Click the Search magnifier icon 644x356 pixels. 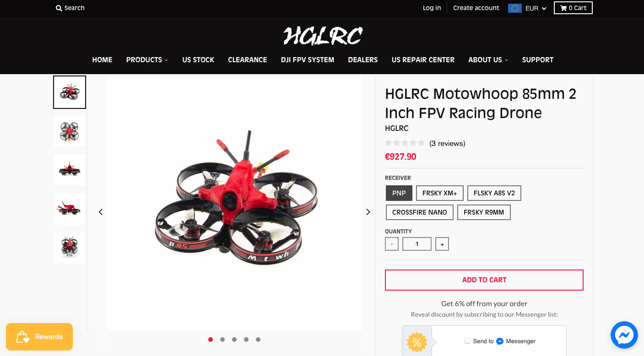(x=59, y=8)
